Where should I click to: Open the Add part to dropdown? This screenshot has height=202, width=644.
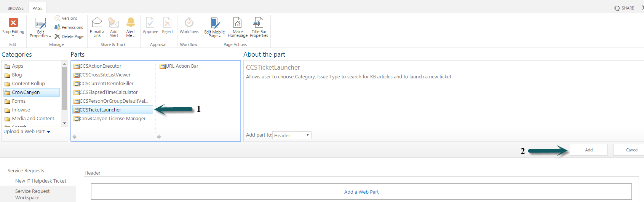(292, 135)
